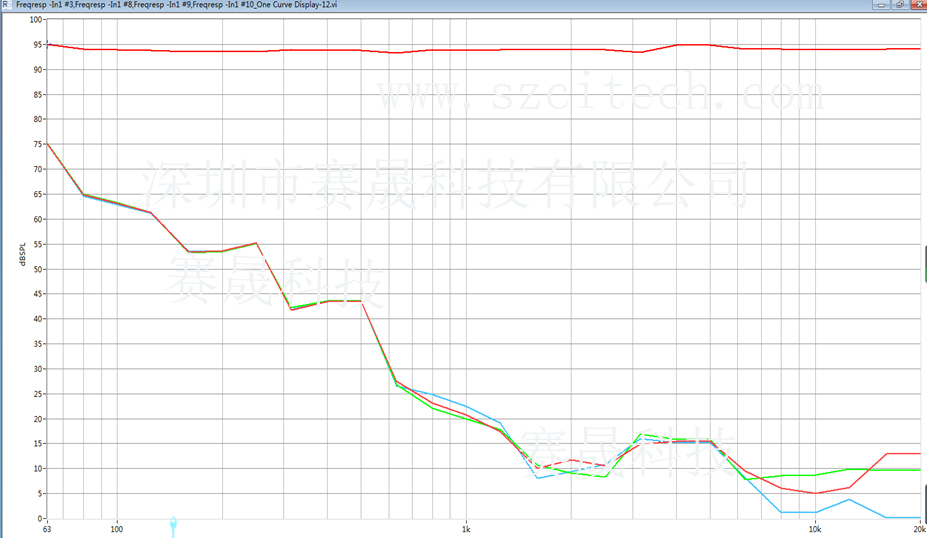This screenshot has height=538, width=927.
Task: Click the 20k end value on X-axis
Action: click(918, 529)
